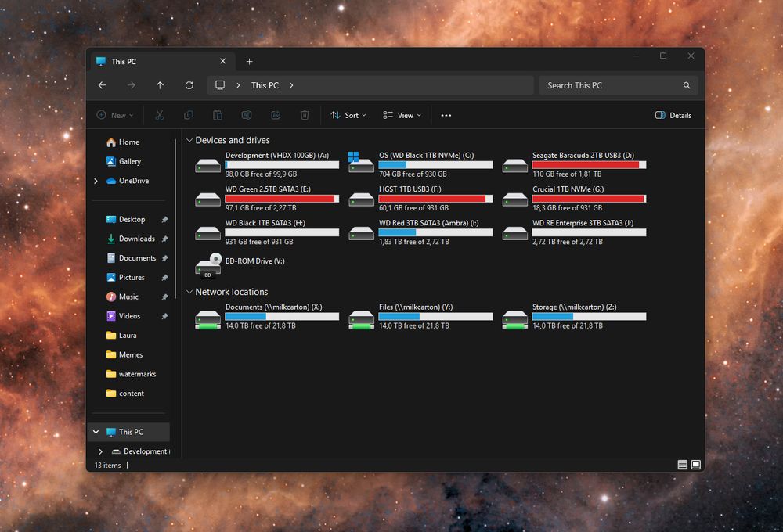Open the Sort dropdown
This screenshot has width=783, height=532.
pos(348,115)
